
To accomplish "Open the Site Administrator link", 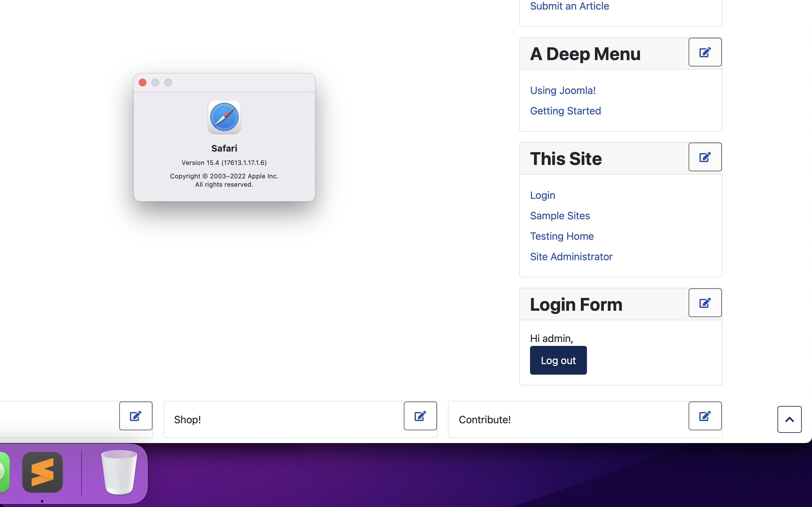I will coord(571,256).
